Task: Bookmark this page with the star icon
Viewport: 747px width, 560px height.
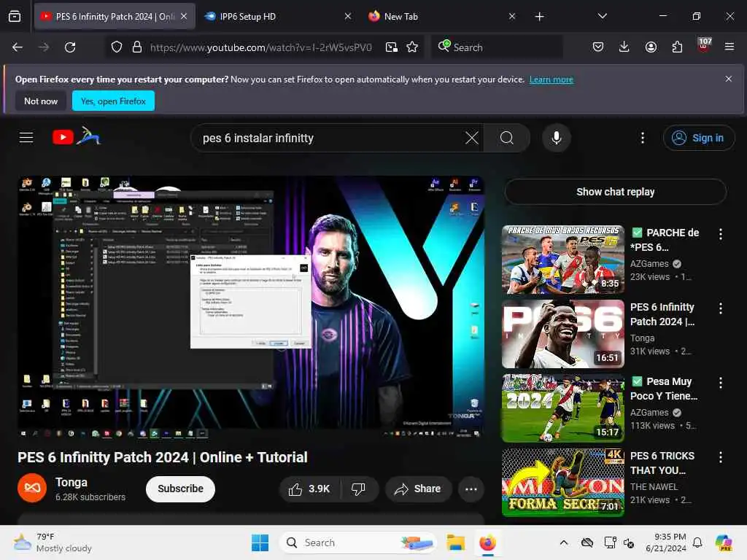Action: pyautogui.click(x=412, y=47)
